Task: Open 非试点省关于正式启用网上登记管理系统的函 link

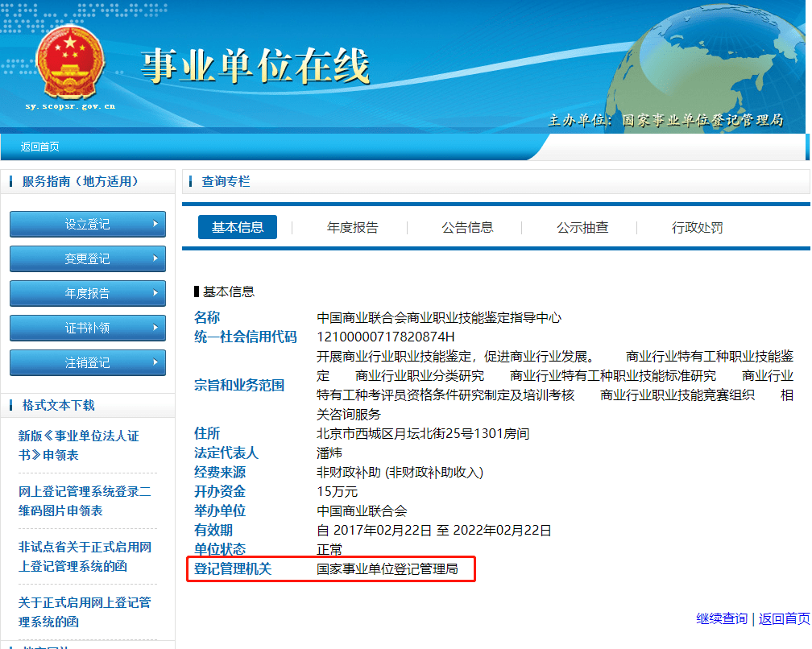Action: tap(85, 556)
